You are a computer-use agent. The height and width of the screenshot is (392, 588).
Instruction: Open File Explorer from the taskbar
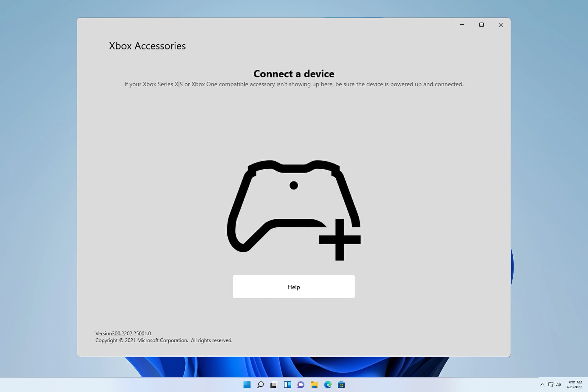coord(315,385)
